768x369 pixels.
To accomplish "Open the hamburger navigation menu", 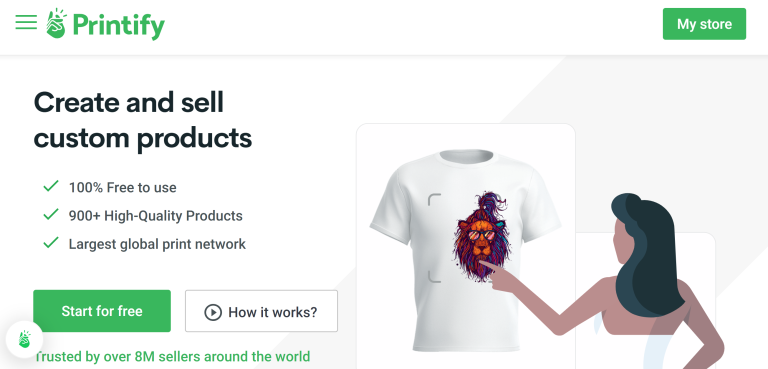I will coord(26,22).
